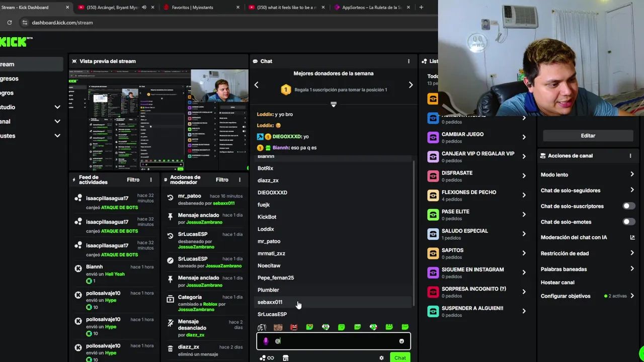Mute the Arcángel YouTube tab audio icon
The width and height of the screenshot is (644, 362).
144,8
